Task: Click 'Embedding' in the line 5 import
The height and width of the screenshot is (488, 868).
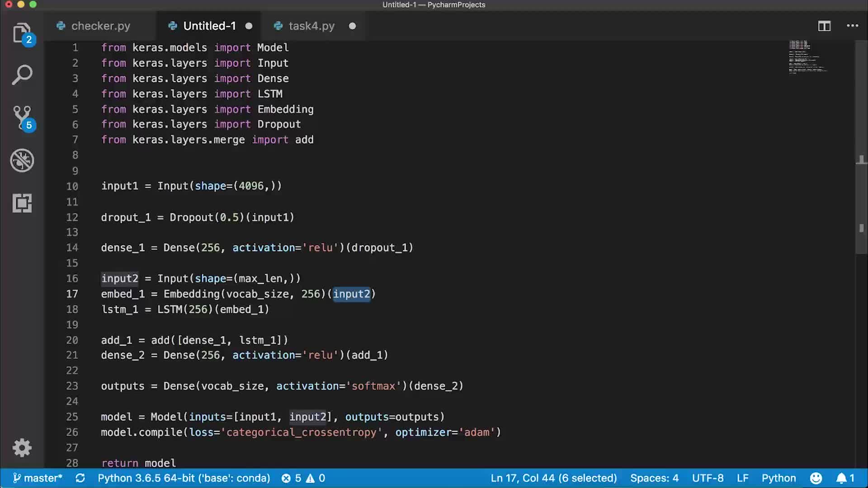Action: click(x=286, y=109)
